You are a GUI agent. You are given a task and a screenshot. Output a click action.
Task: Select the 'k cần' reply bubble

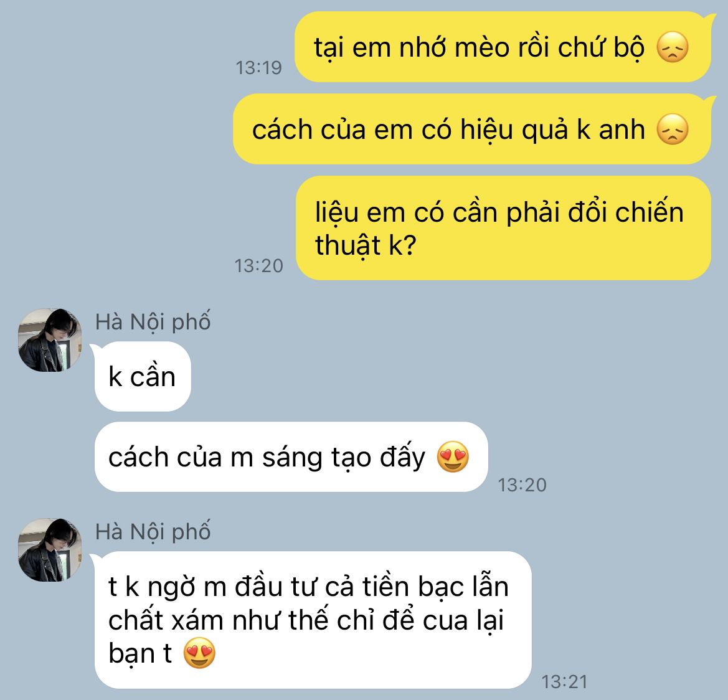pyautogui.click(x=143, y=376)
